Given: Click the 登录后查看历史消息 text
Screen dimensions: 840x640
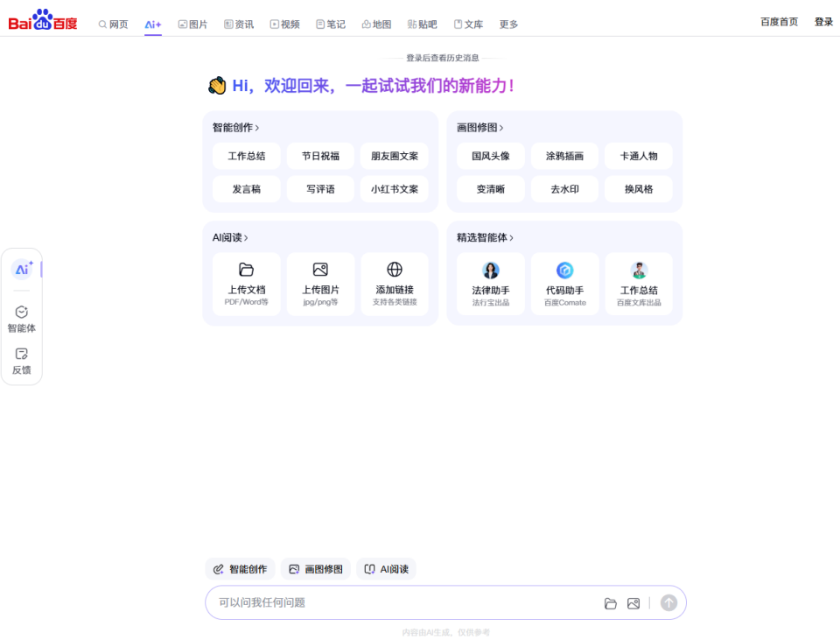Looking at the screenshot, I should 443,58.
